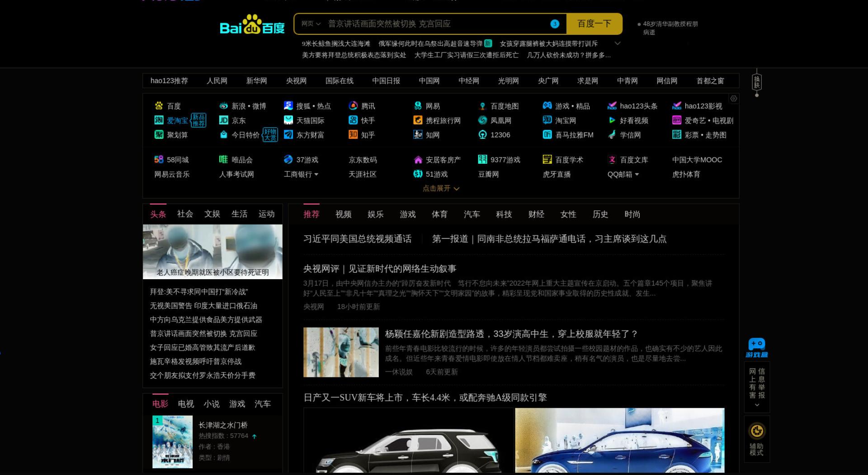The image size is (868, 475).
Task: Open the 百度地图 pin icon
Action: coord(482,106)
